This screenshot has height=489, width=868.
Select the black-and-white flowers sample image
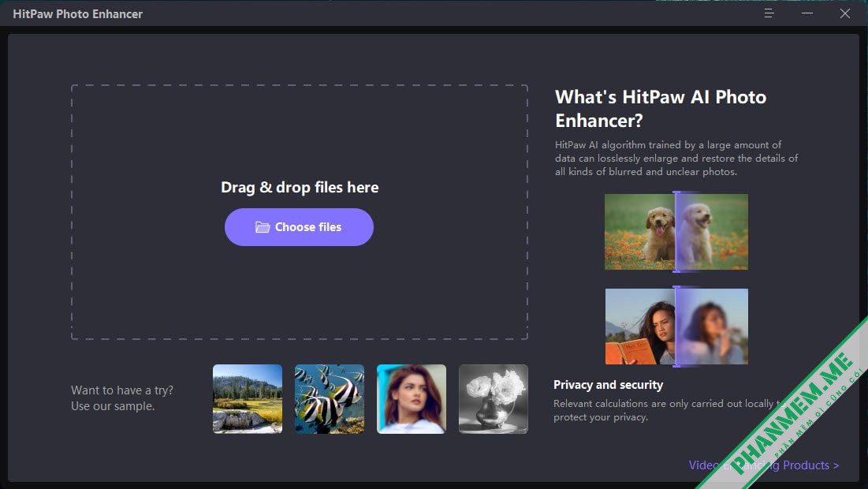point(494,399)
